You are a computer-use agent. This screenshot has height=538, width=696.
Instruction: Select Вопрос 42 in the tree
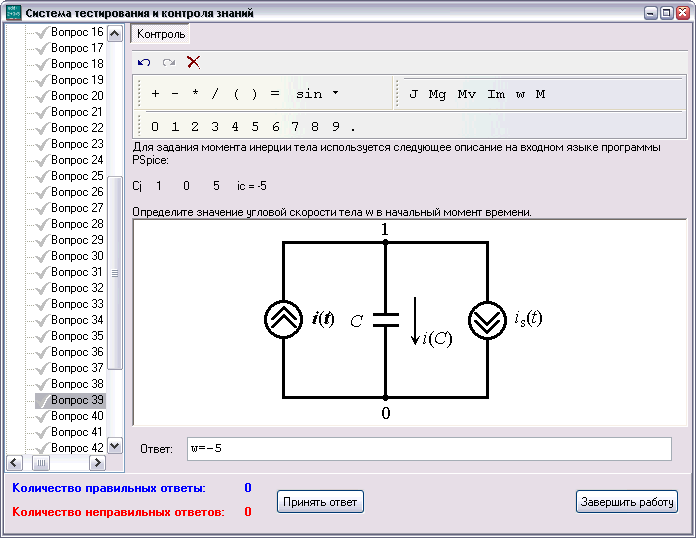pyautogui.click(x=77, y=448)
